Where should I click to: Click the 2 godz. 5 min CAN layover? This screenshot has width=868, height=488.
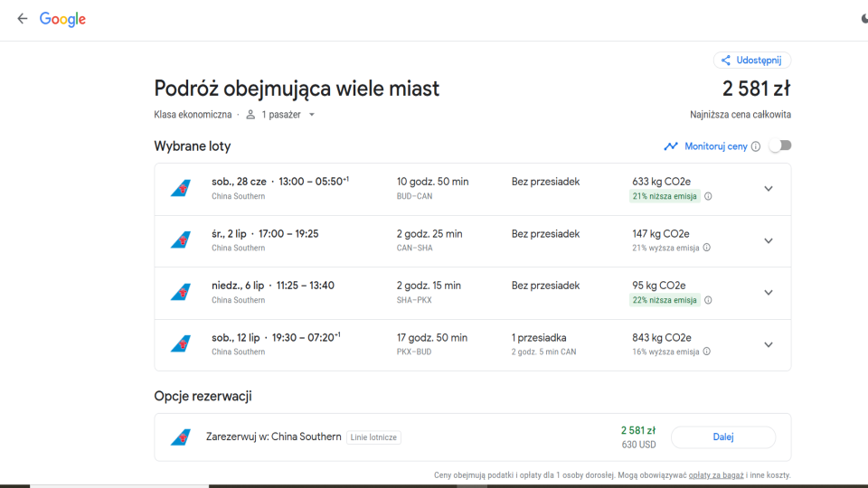click(x=543, y=352)
